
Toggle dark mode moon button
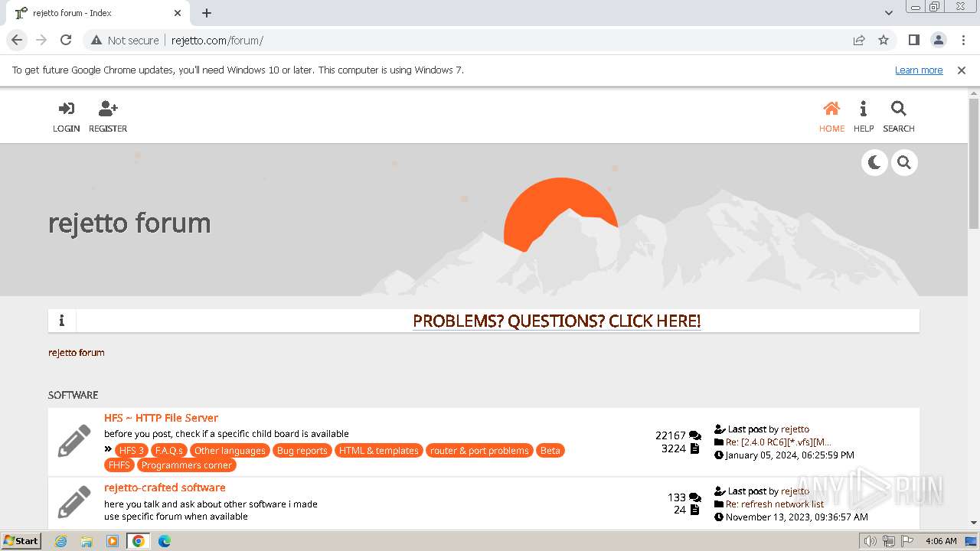click(x=874, y=162)
